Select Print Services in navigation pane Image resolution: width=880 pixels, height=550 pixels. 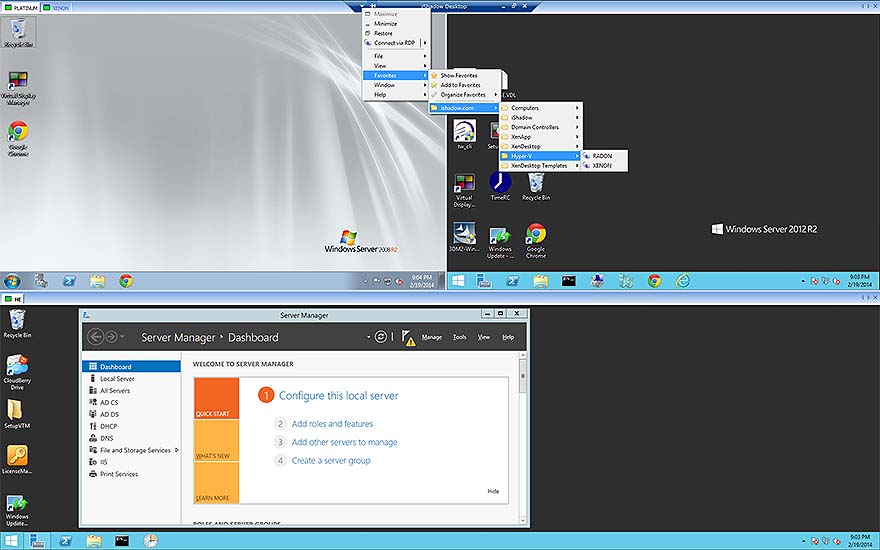(x=131, y=474)
